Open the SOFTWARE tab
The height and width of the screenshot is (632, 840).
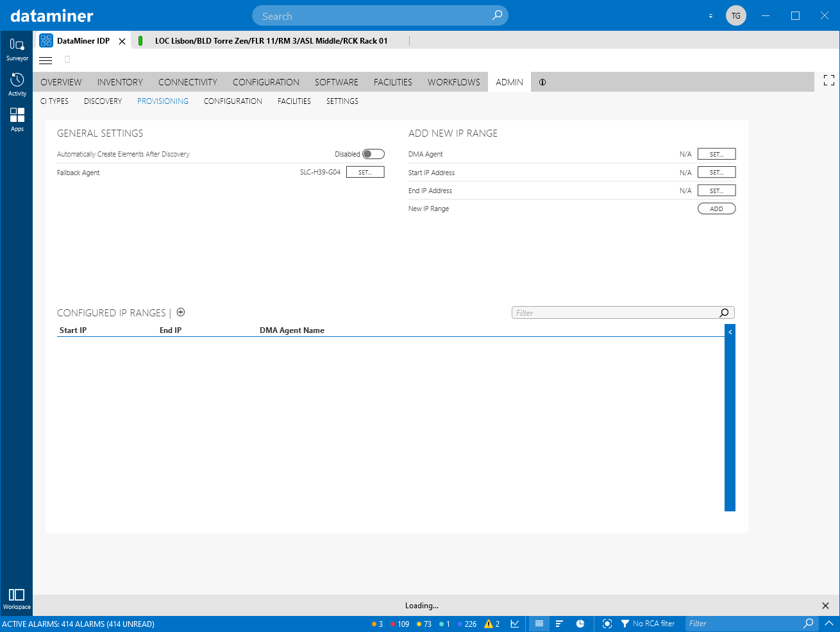(337, 82)
